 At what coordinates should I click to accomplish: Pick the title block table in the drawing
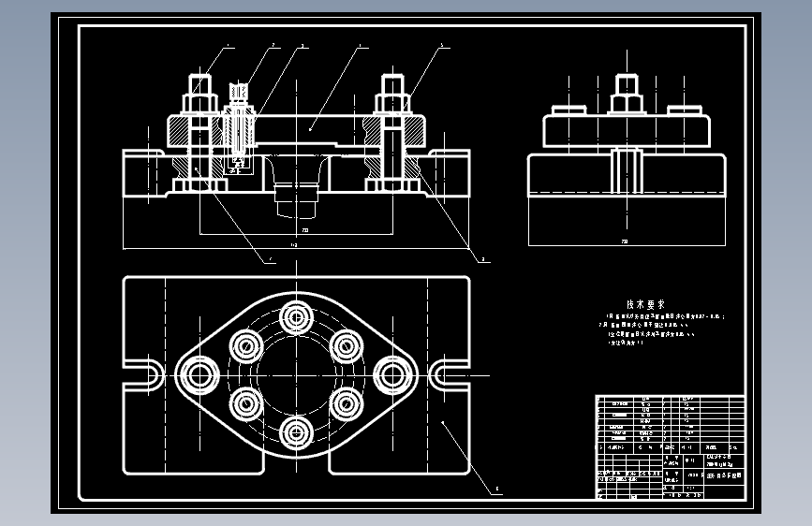[x=670, y=447]
